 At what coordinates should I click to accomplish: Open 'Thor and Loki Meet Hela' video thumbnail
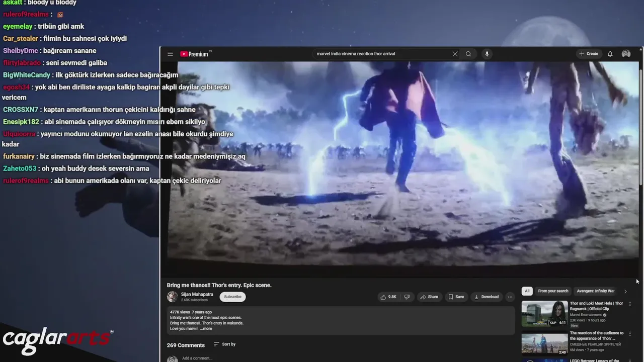point(544,314)
